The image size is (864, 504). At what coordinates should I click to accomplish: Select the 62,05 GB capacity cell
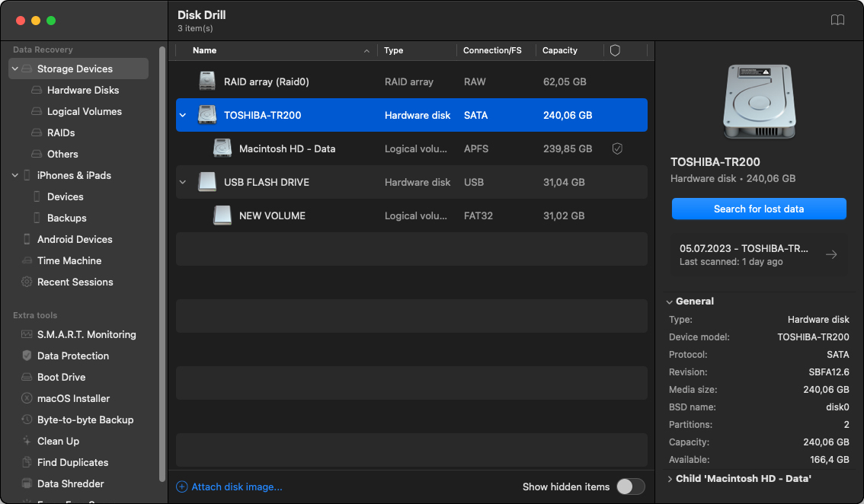(565, 81)
